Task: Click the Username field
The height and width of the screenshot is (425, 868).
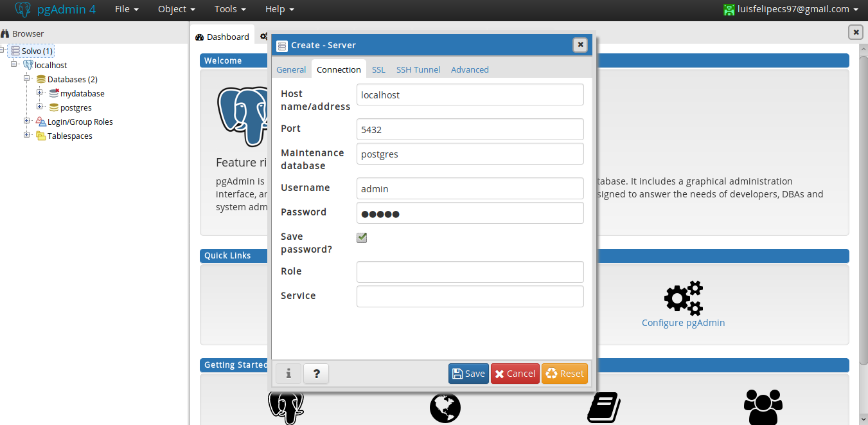Action: tap(470, 188)
